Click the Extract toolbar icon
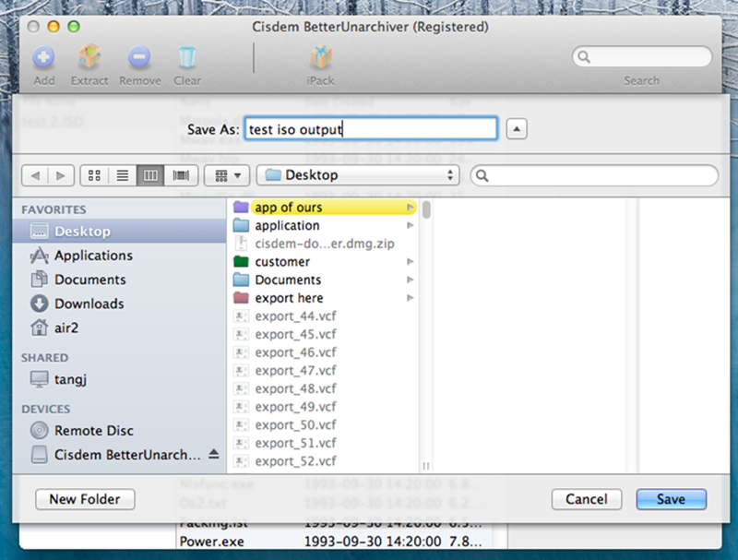The width and height of the screenshot is (738, 560). click(x=89, y=57)
